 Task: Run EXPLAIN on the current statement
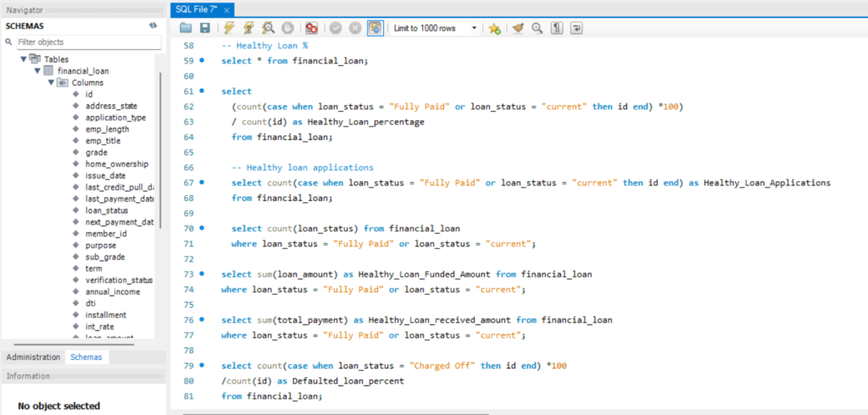268,28
